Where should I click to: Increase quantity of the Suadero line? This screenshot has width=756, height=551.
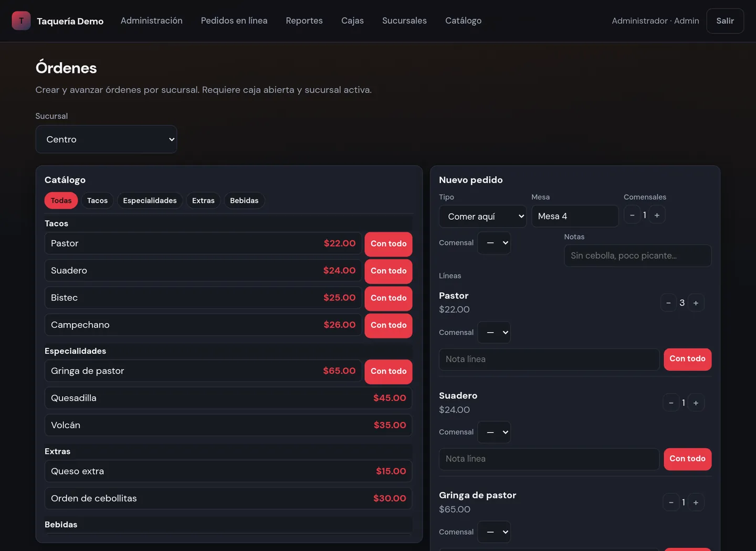click(696, 403)
